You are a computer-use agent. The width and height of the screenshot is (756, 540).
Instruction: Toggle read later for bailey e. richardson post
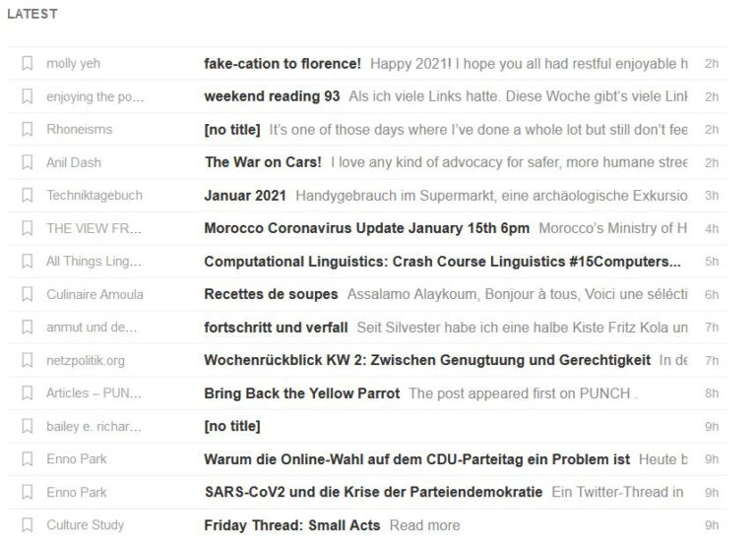point(28,426)
